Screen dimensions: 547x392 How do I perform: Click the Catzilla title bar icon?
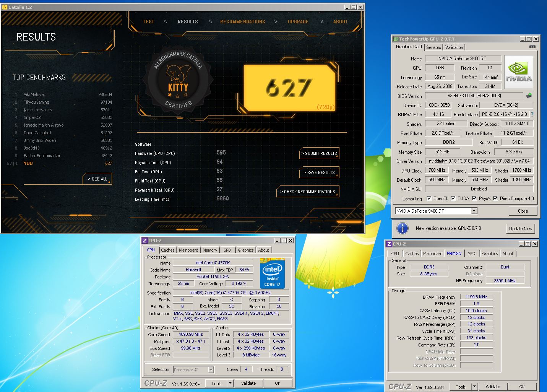pyautogui.click(x=5, y=7)
